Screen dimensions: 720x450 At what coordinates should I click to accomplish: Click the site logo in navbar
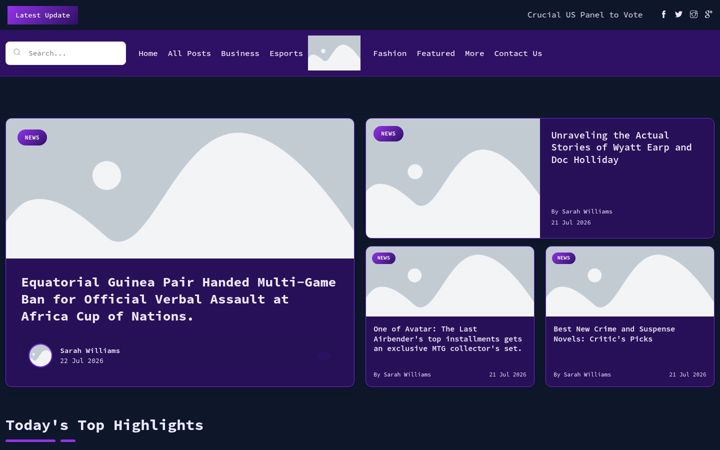click(x=334, y=53)
